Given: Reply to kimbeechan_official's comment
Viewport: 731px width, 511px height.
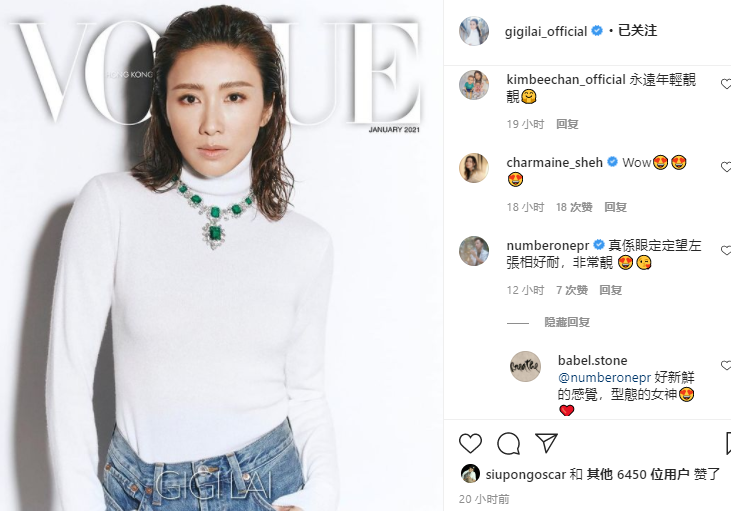Looking at the screenshot, I should (x=567, y=124).
